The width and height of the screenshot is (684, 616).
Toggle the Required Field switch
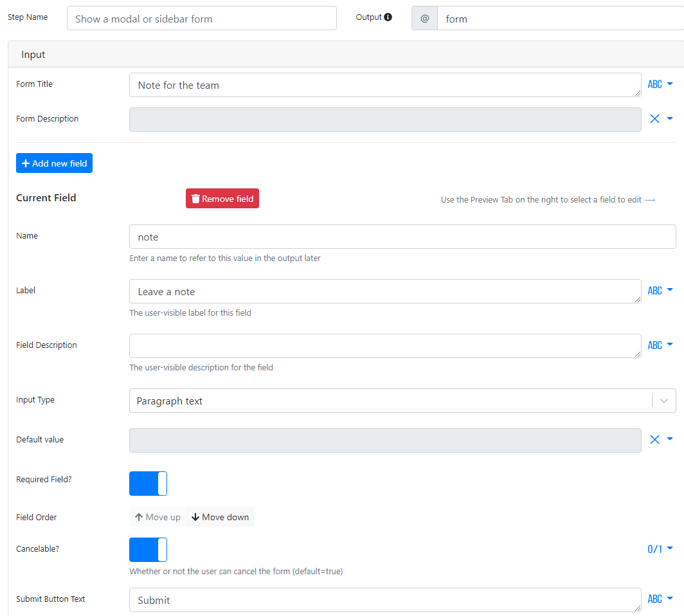tap(148, 484)
